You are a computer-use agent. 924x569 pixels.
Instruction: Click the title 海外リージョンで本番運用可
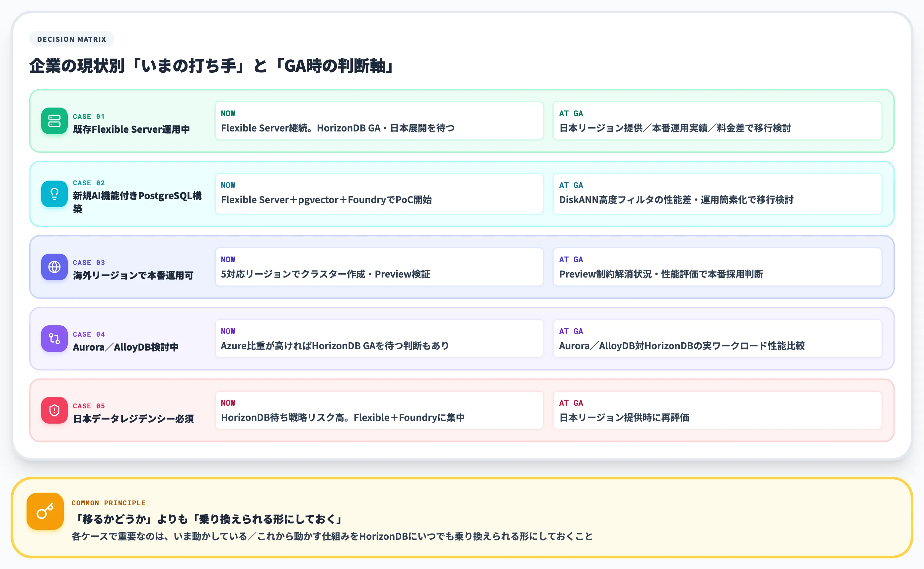tap(133, 276)
